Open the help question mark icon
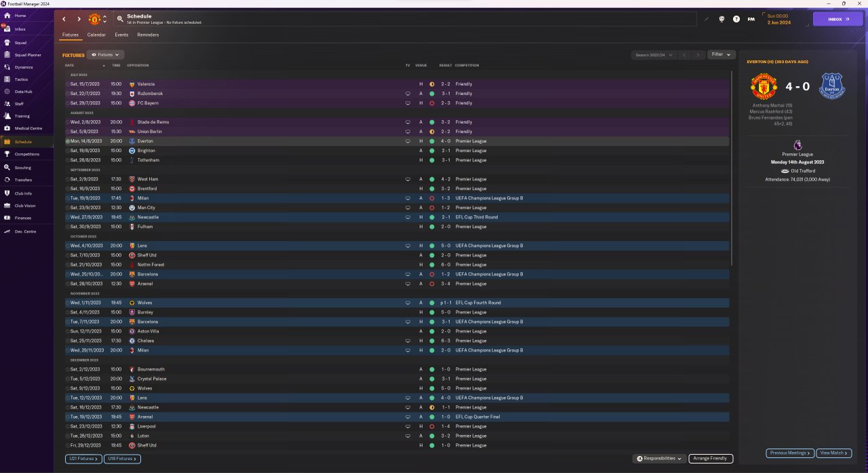 point(736,19)
